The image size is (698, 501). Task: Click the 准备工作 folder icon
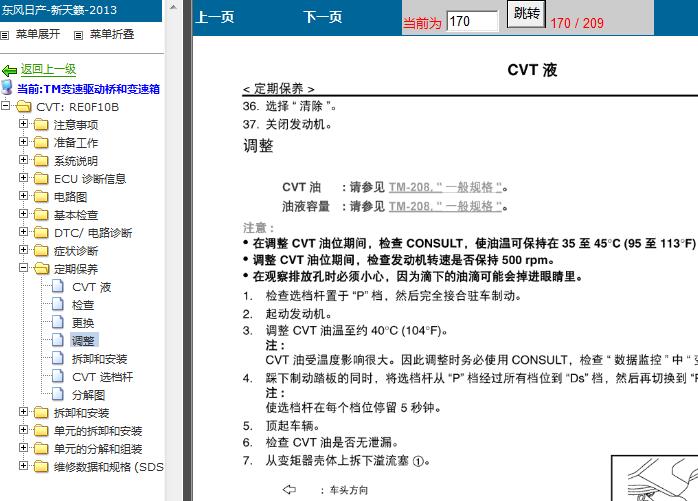(x=41, y=143)
